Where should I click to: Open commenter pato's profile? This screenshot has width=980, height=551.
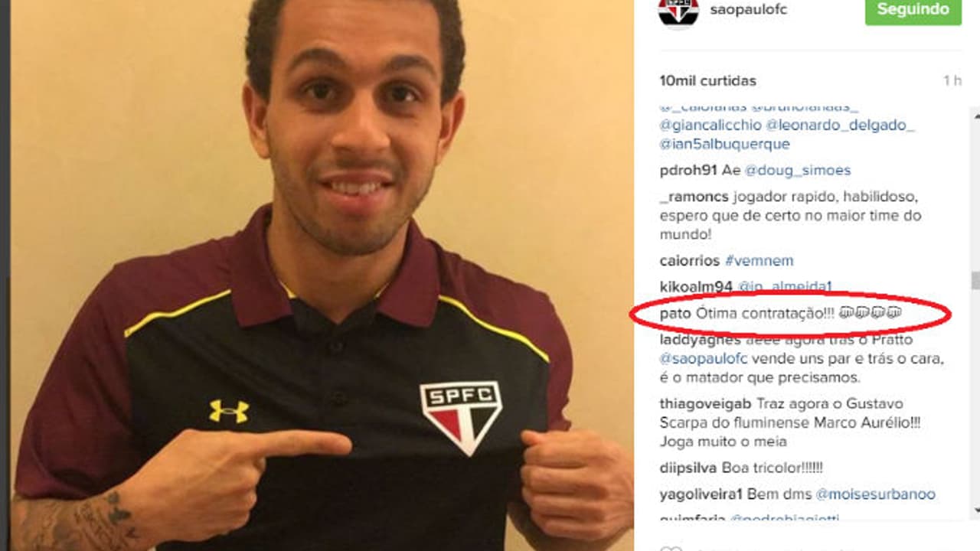click(675, 313)
